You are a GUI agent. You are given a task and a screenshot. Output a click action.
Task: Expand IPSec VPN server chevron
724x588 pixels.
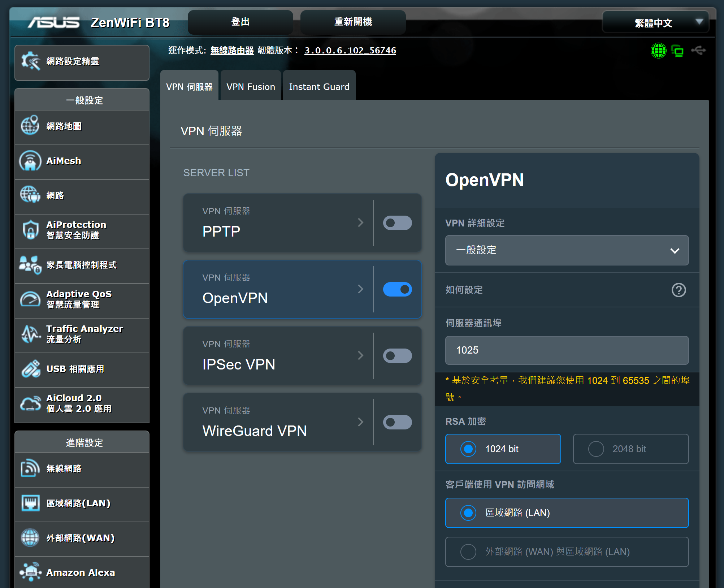[360, 356]
